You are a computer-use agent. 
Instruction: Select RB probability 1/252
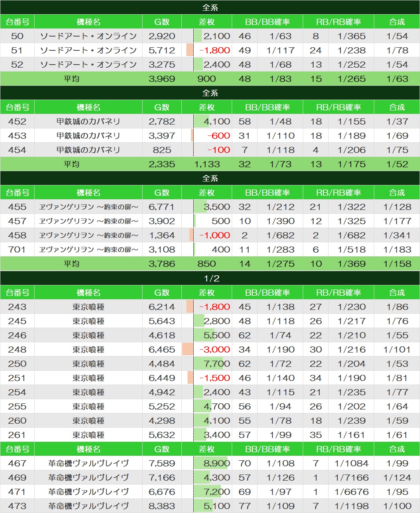351,65
